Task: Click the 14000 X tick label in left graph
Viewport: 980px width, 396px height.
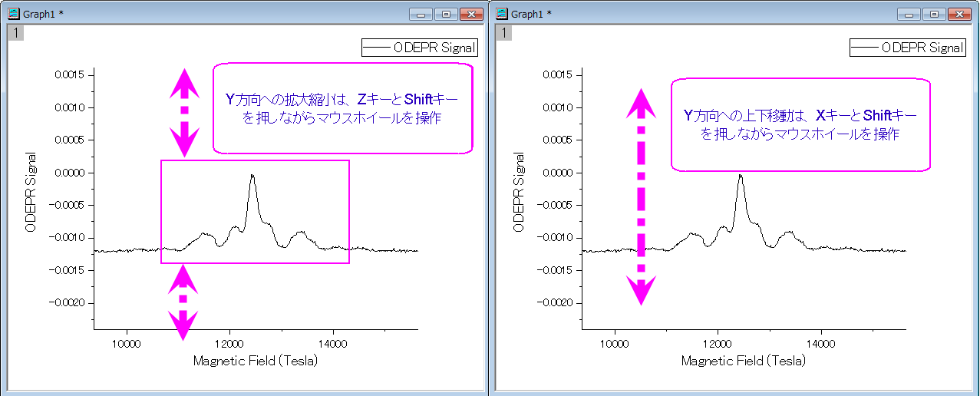Action: [x=333, y=342]
